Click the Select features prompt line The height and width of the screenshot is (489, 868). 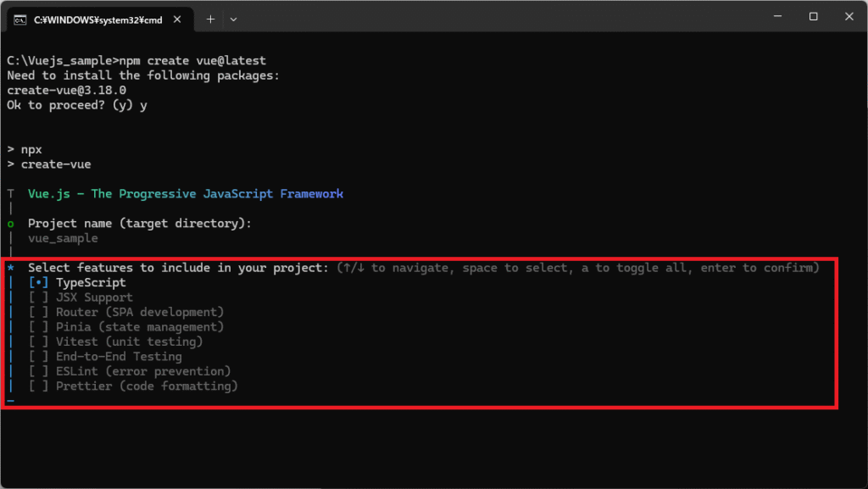[178, 268]
